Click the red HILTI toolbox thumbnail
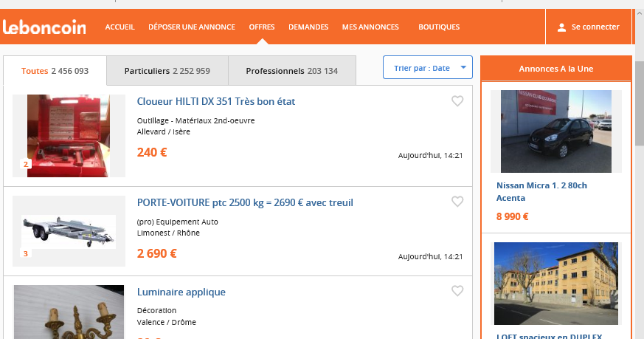The image size is (644, 339). pyautogui.click(x=69, y=136)
